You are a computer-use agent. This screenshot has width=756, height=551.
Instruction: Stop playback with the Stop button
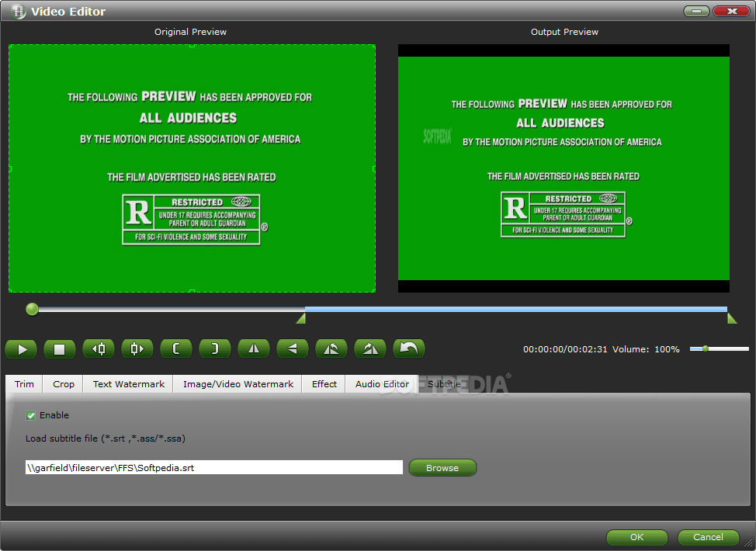pos(59,349)
